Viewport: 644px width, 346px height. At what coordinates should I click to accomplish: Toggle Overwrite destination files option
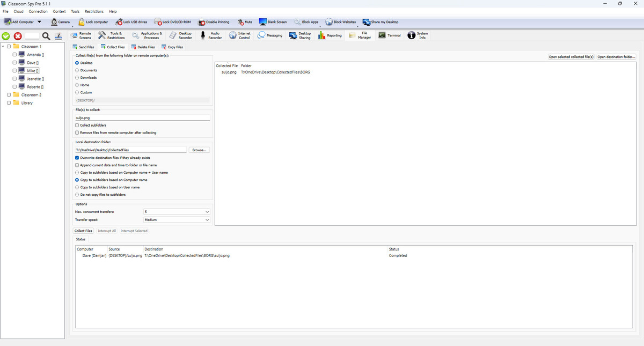tap(77, 158)
